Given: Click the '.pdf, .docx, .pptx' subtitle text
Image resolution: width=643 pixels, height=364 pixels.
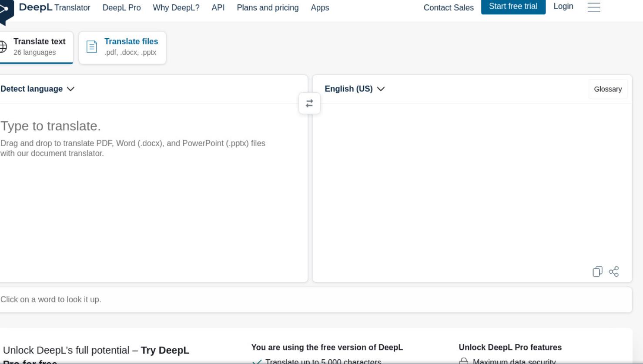Looking at the screenshot, I should 130,53.
